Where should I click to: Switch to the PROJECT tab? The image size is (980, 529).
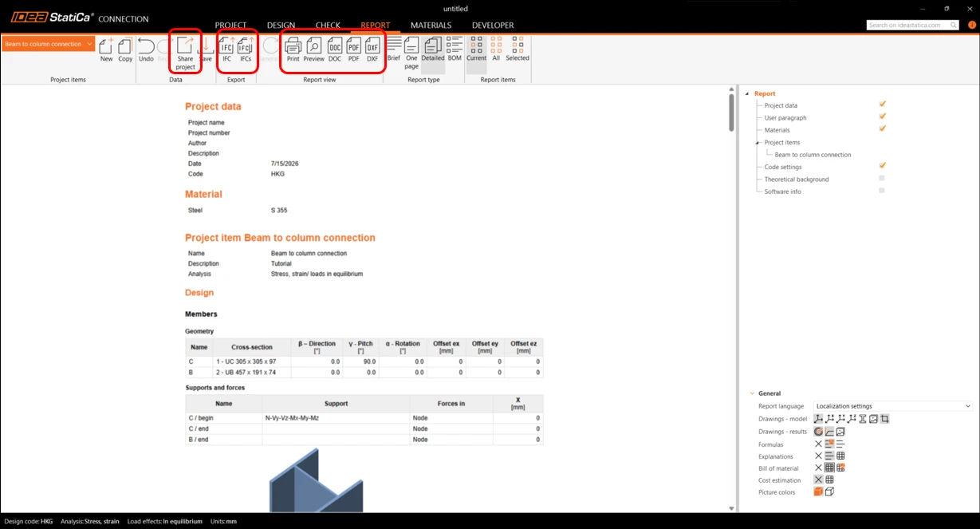pos(230,26)
